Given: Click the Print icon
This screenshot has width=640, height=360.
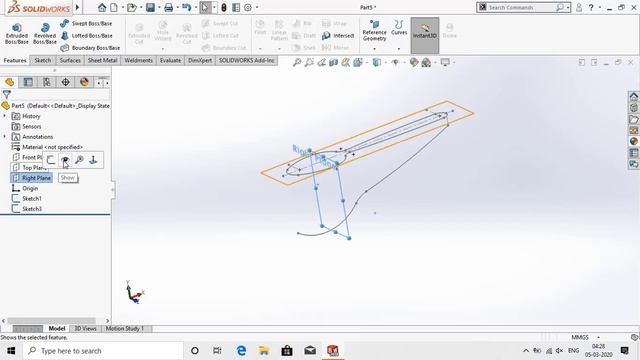Looking at the screenshot, I should (x=168, y=7).
